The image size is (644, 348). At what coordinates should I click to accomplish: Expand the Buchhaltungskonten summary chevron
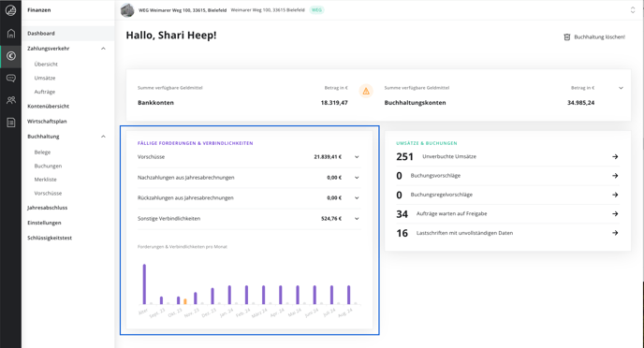coord(621,88)
